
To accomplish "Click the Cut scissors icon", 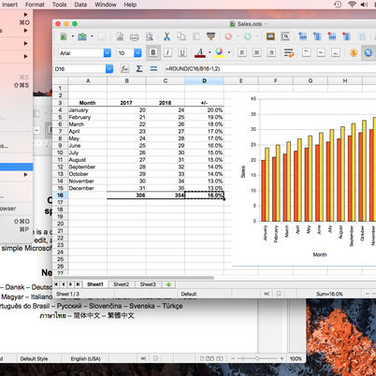I will pyautogui.click(x=167, y=36).
